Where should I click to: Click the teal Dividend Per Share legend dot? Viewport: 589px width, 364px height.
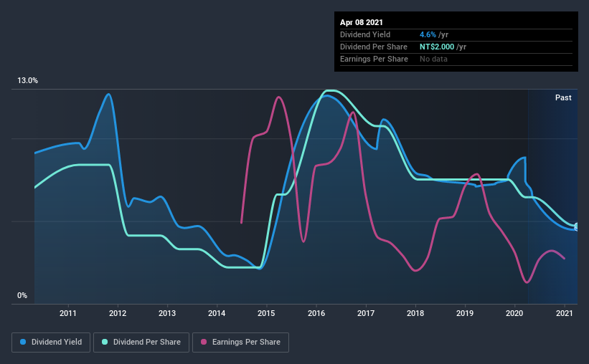105,342
